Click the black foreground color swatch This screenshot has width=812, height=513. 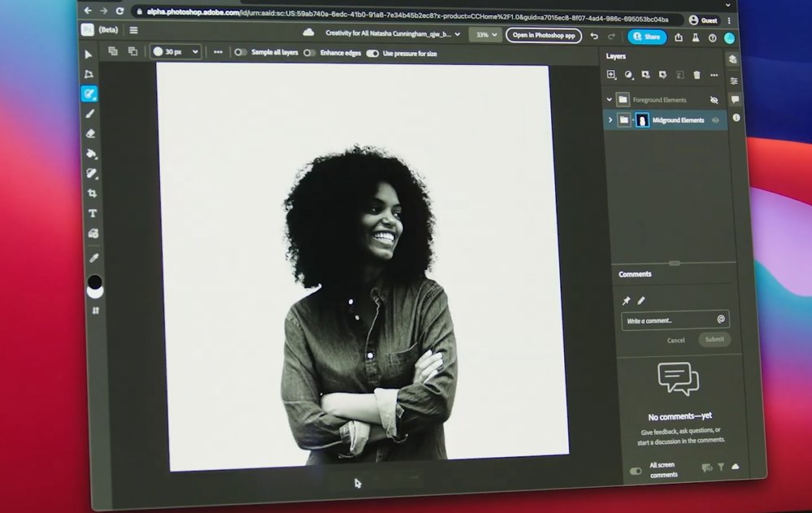point(94,281)
